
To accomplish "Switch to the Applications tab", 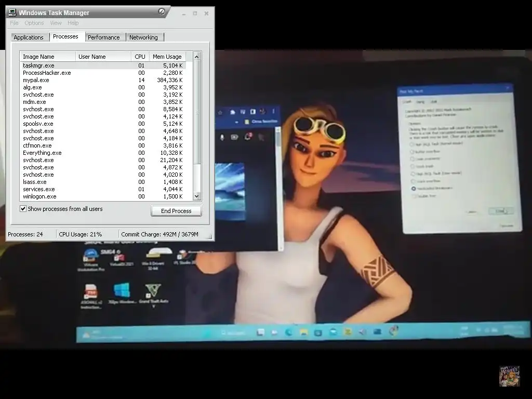I will 29,37.
